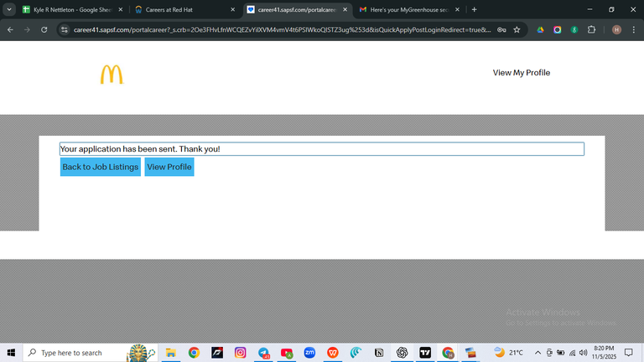This screenshot has height=362, width=644.
Task: Open the colorful ring extension icon
Action: click(558, 29)
